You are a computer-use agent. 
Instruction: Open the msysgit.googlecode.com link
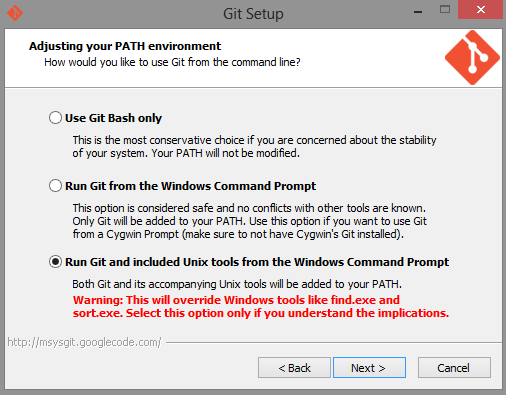[84, 342]
